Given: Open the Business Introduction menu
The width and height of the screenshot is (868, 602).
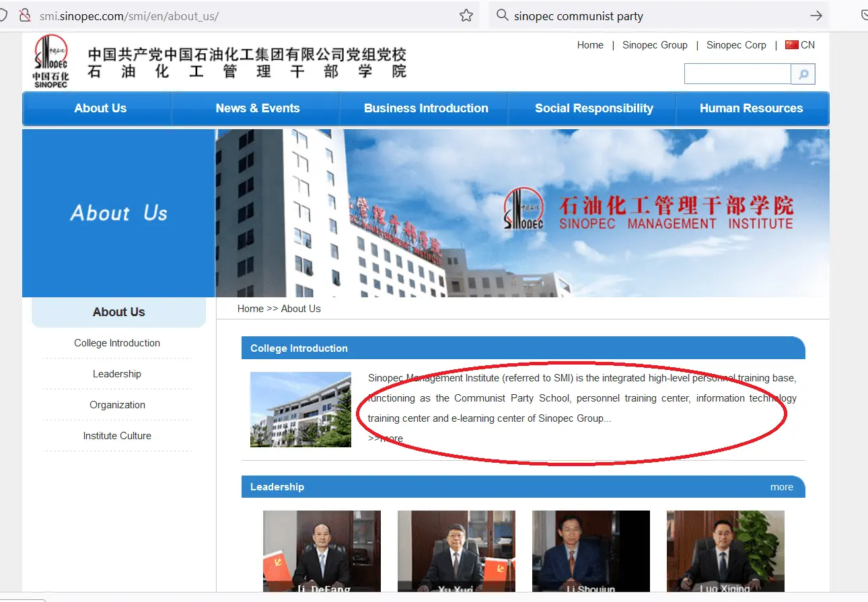Looking at the screenshot, I should point(426,108).
